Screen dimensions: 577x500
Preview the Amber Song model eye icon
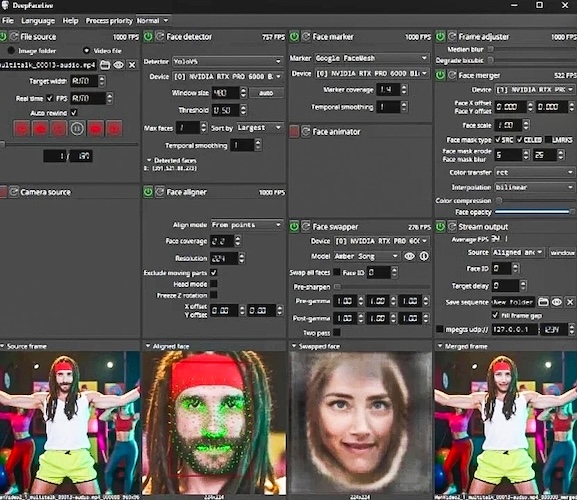[409, 256]
